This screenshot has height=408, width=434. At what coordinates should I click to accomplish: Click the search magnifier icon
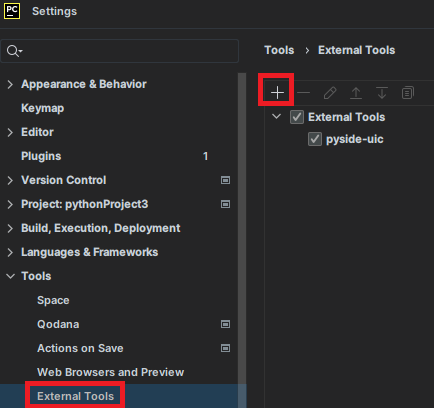point(14,51)
